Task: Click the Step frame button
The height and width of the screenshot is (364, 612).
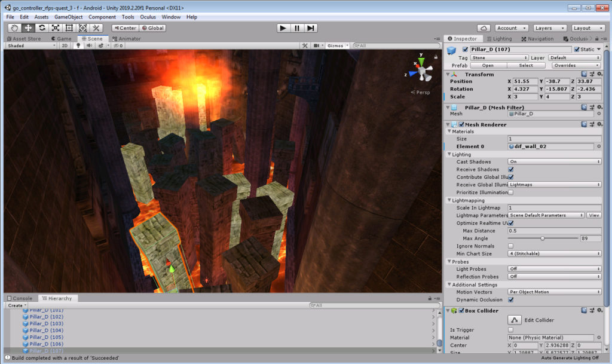Action: 310,28
